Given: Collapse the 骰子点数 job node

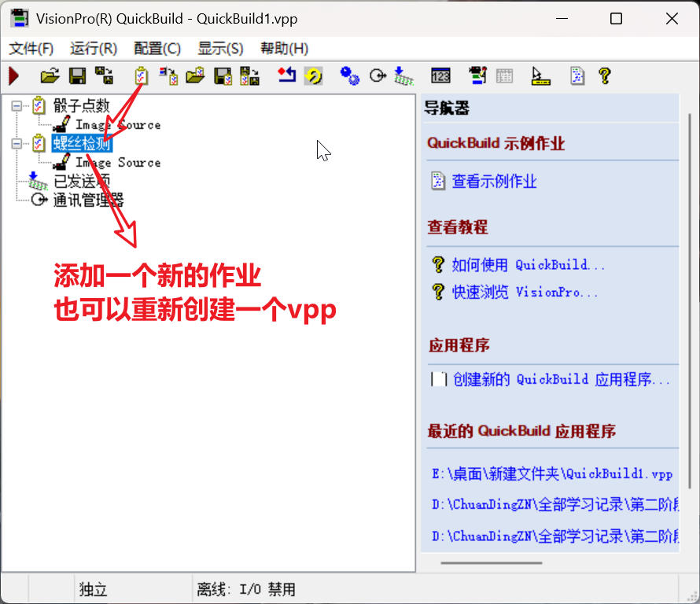Looking at the screenshot, I should [17, 106].
